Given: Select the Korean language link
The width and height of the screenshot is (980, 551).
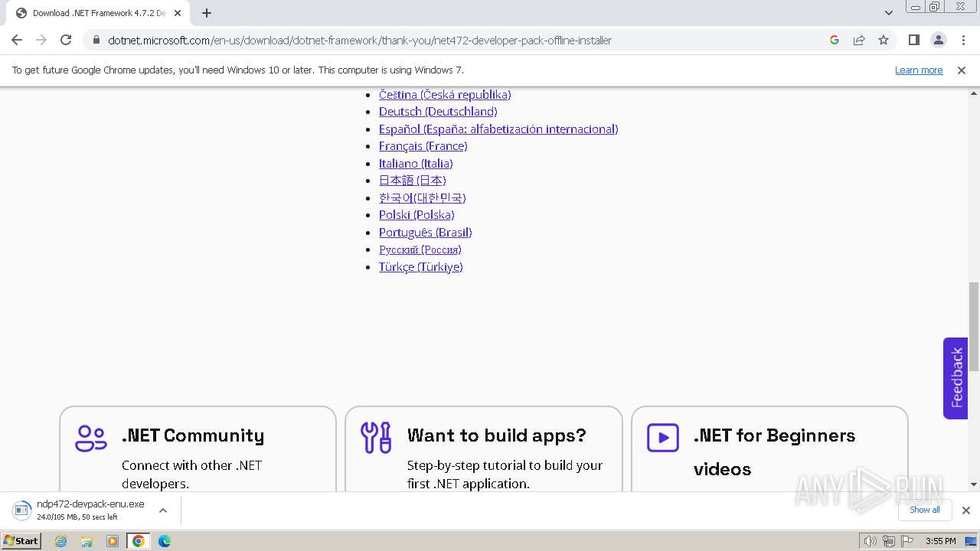Looking at the screenshot, I should pos(422,198).
